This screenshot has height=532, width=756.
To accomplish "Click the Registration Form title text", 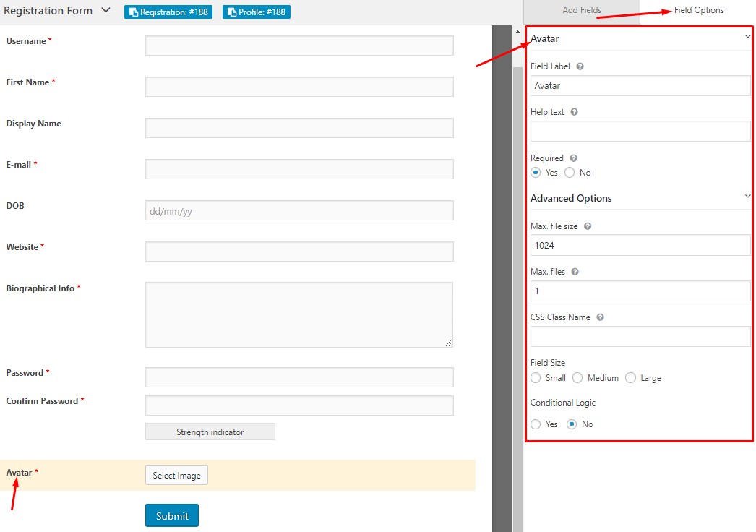I will click(48, 11).
